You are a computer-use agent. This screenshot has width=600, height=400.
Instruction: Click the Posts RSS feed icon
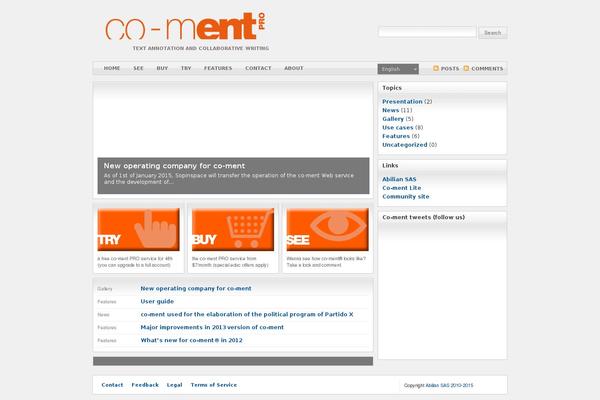click(x=436, y=69)
